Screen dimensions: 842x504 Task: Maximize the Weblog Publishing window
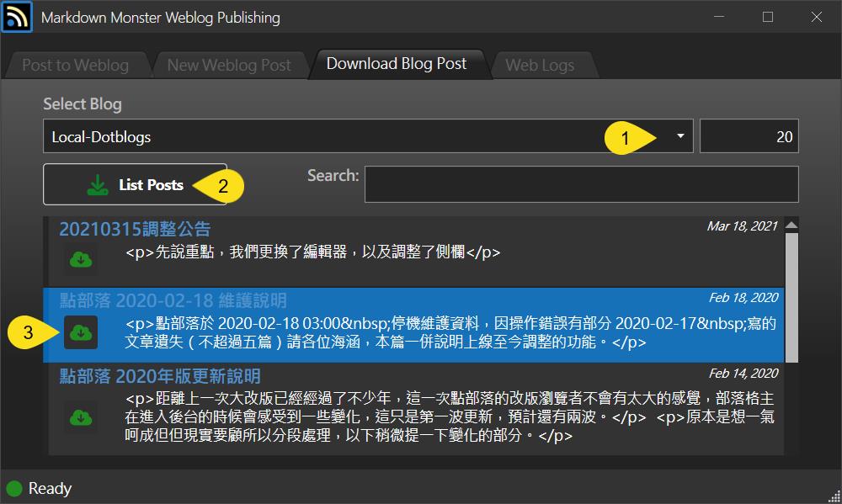tap(767, 17)
